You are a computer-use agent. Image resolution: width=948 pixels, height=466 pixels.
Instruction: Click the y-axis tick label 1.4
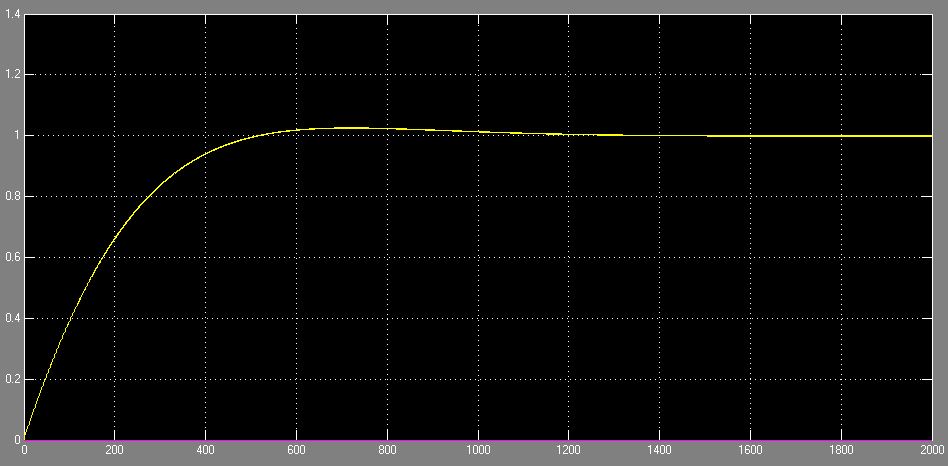pos(12,14)
